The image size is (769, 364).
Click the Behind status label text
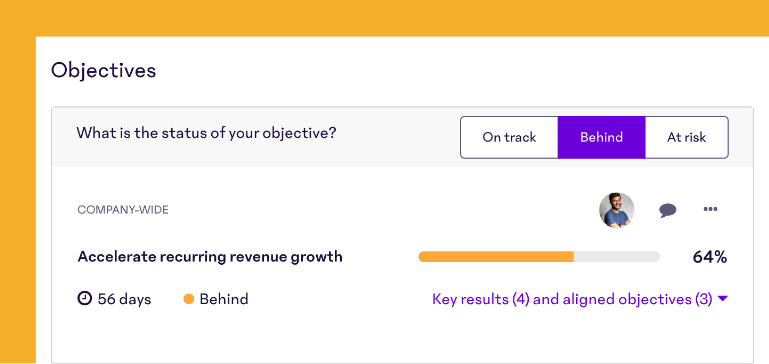(x=224, y=299)
